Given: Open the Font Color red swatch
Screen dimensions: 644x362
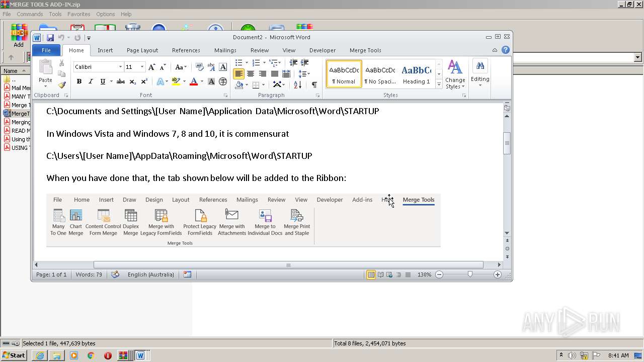Looking at the screenshot, I should (x=194, y=81).
